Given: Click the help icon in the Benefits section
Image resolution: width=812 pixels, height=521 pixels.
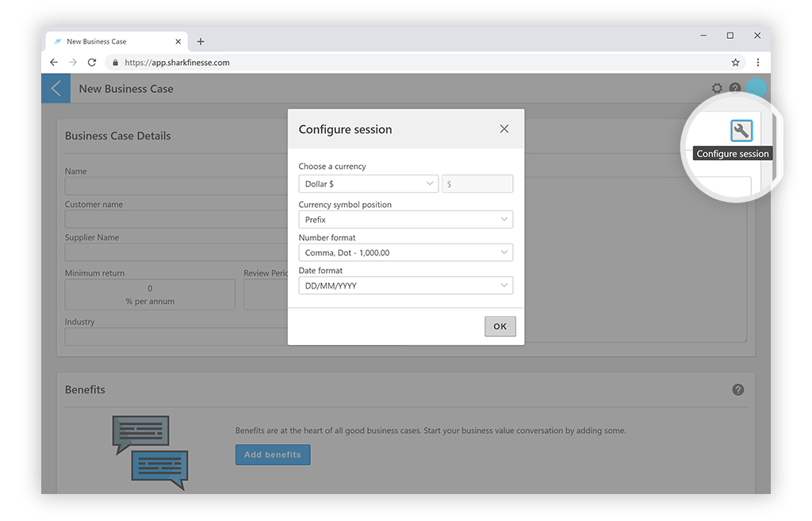Looking at the screenshot, I should pos(737,389).
